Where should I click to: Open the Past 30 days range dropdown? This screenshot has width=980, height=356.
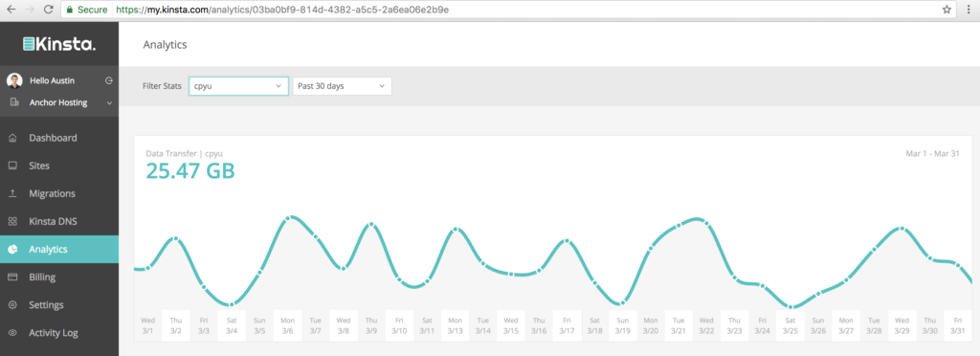(342, 86)
